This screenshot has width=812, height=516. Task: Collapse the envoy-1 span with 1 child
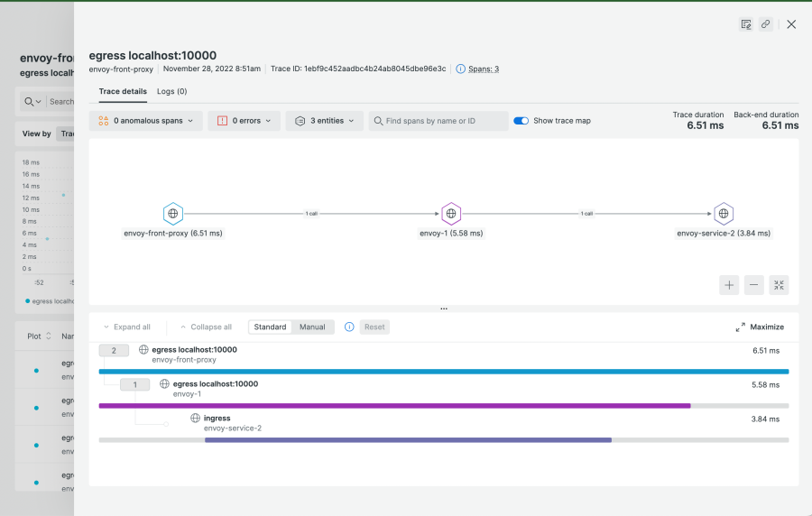(x=135, y=384)
